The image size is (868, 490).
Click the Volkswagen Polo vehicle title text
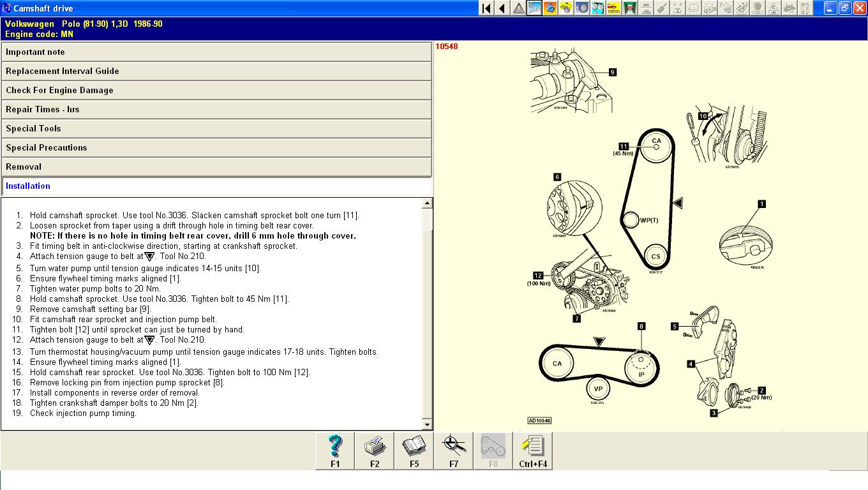(x=84, y=24)
